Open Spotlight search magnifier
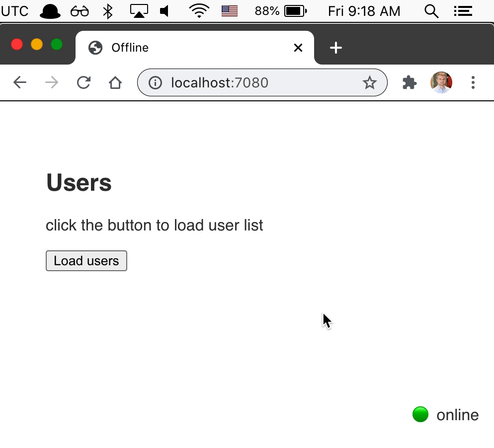 click(431, 11)
